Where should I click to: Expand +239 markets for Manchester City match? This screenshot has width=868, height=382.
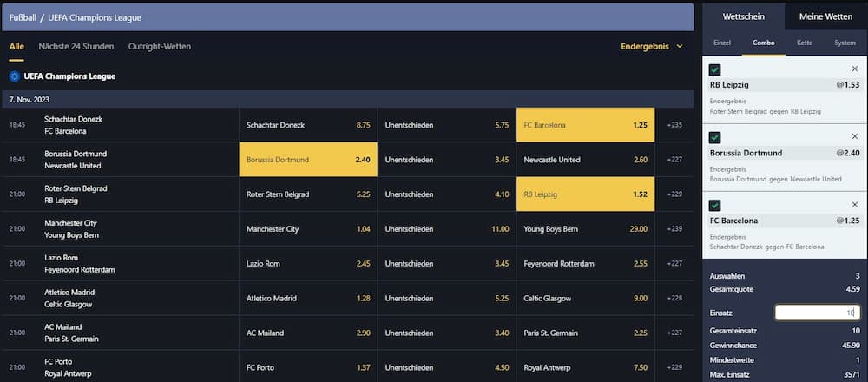(x=674, y=229)
